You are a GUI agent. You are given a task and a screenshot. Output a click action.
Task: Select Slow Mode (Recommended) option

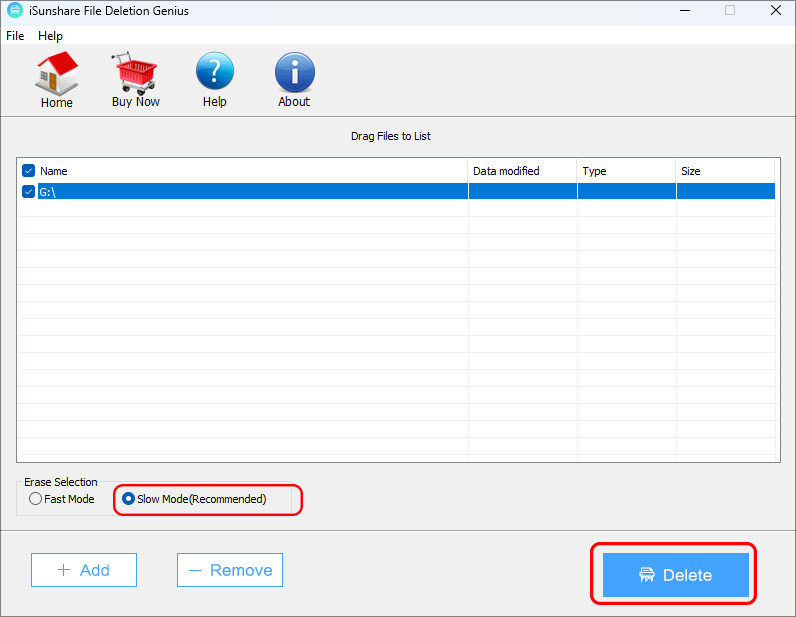[x=128, y=499]
